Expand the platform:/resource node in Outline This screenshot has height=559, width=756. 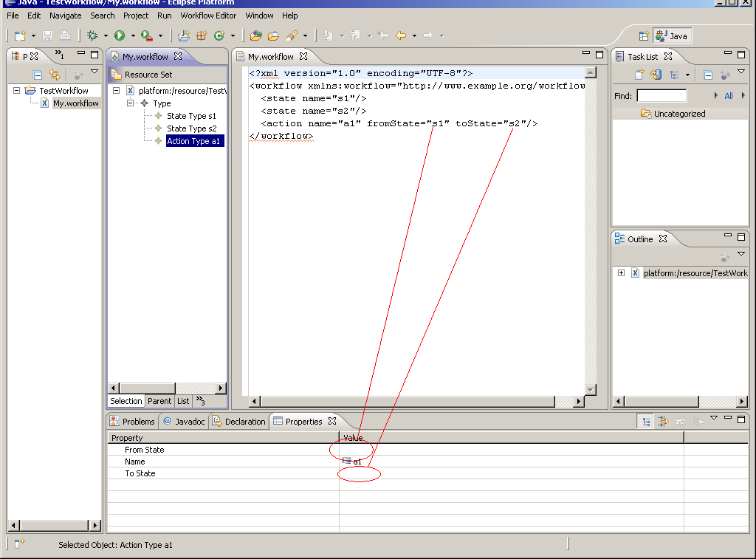click(622, 273)
